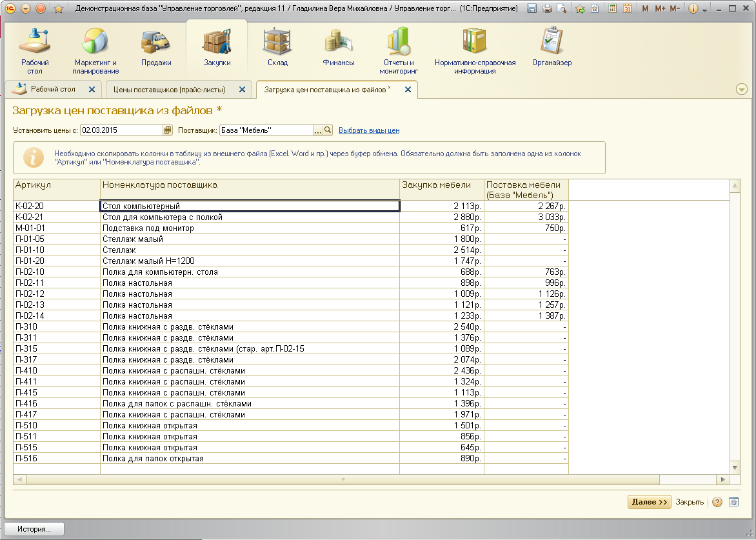
Task: Open the favorites page icon
Action: point(595,8)
